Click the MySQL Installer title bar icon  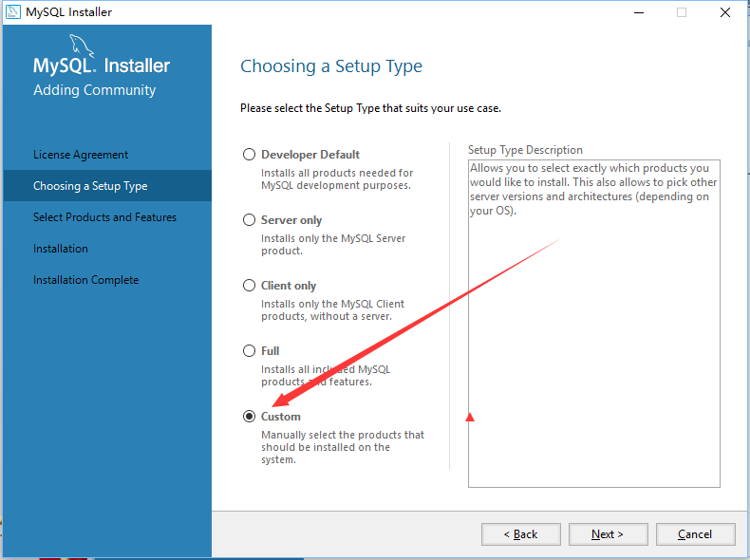click(13, 12)
